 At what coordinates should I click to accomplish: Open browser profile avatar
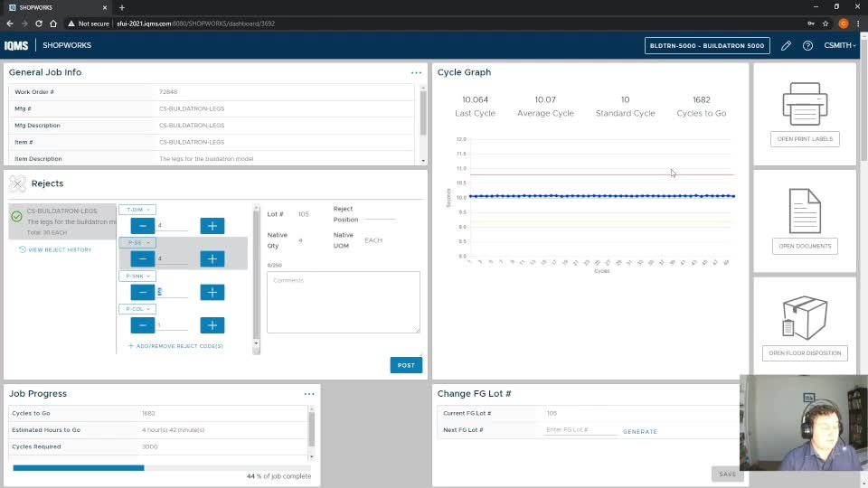click(x=843, y=23)
